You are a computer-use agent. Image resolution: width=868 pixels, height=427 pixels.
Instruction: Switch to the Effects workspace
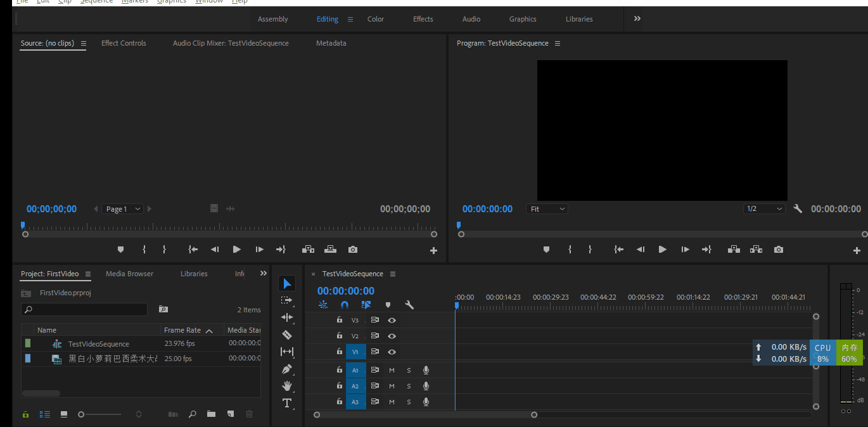pyautogui.click(x=423, y=19)
